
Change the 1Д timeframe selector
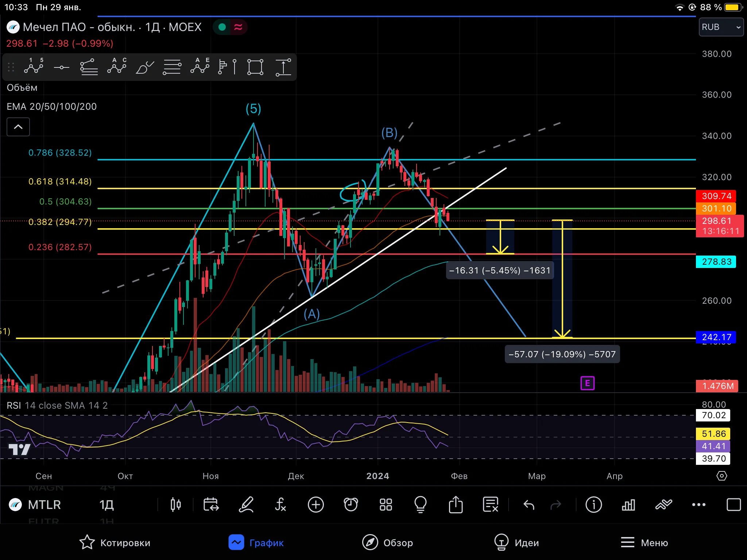coord(107,505)
